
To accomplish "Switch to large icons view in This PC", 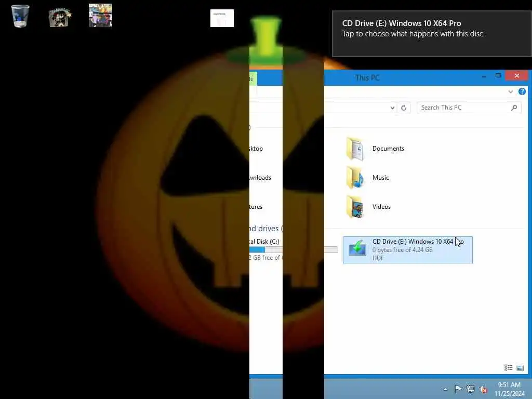I will (520, 368).
